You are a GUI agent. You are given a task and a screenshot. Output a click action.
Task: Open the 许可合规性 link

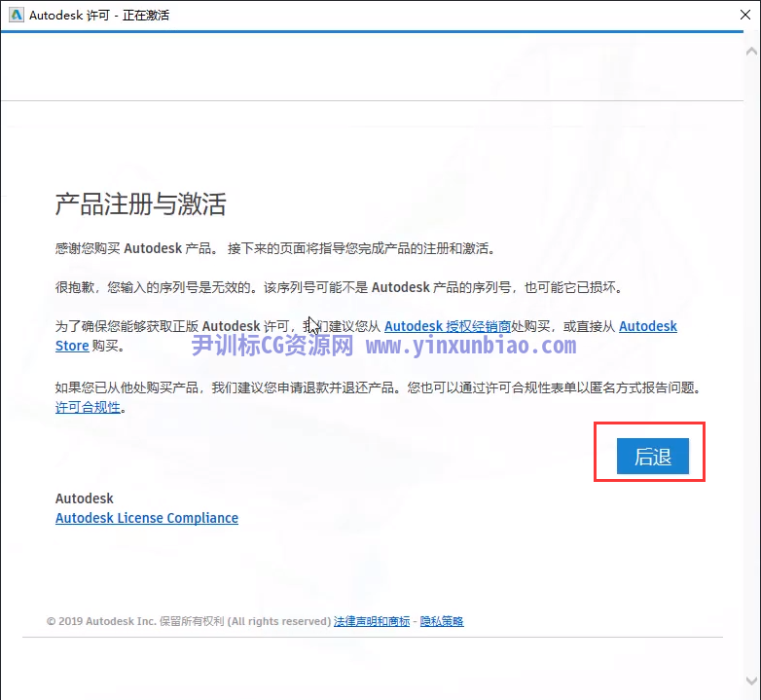pyautogui.click(x=88, y=407)
